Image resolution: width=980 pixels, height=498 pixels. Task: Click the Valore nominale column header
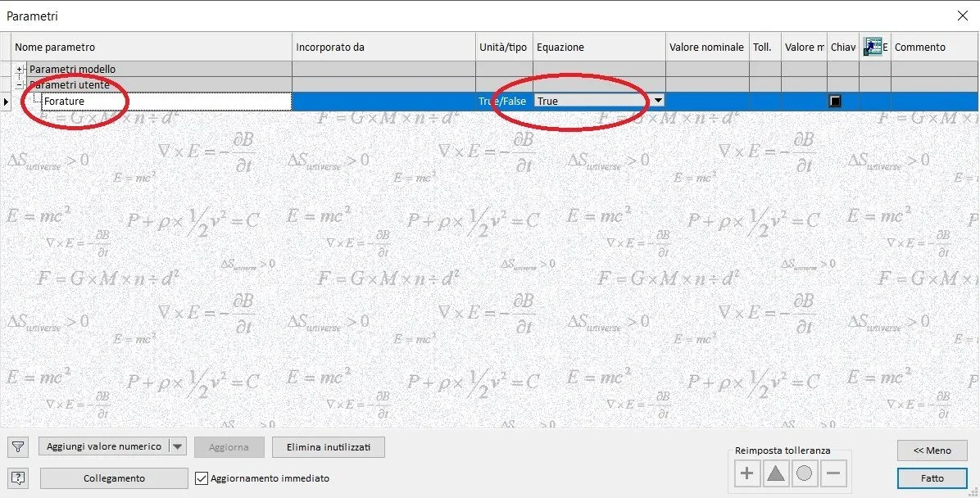coord(707,47)
